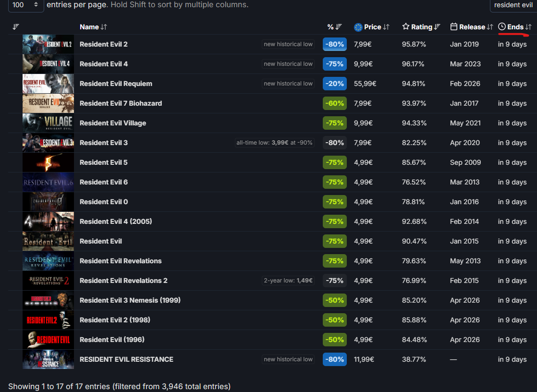Open the Resident Evil 4 title link
This screenshot has height=392, width=537.
(103, 64)
